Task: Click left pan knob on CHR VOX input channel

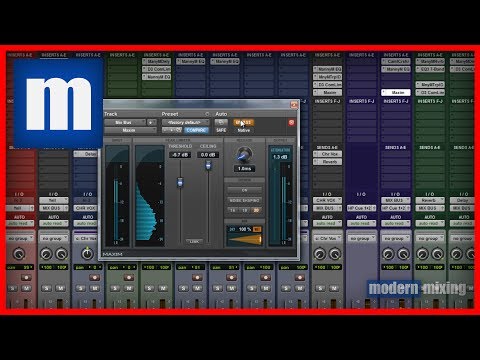Action: pyautogui.click(x=320, y=254)
